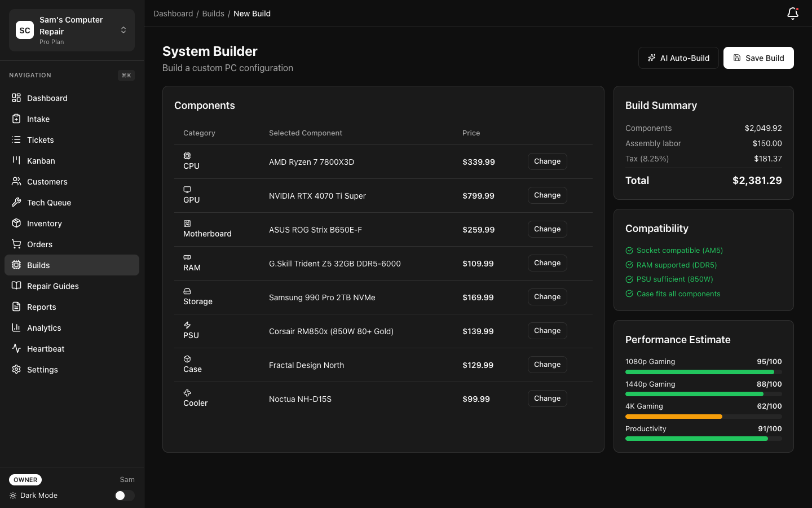Change the Corsair RM850x PSU

(x=547, y=331)
